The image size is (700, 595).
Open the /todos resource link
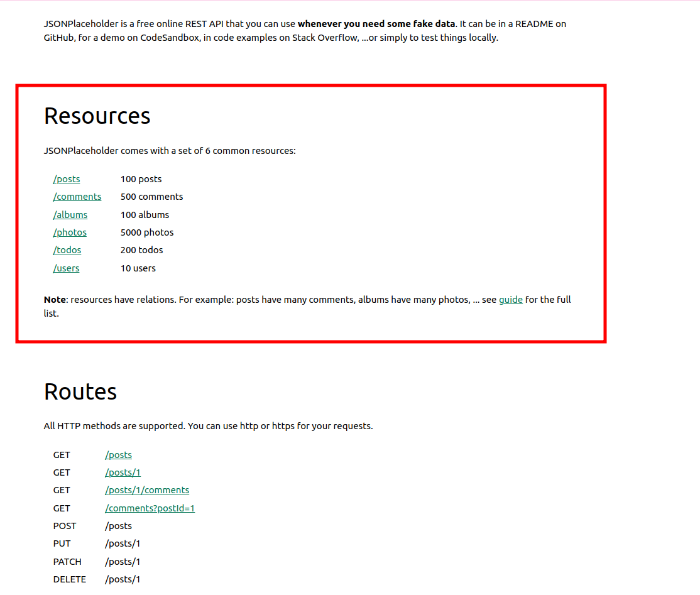pos(67,250)
